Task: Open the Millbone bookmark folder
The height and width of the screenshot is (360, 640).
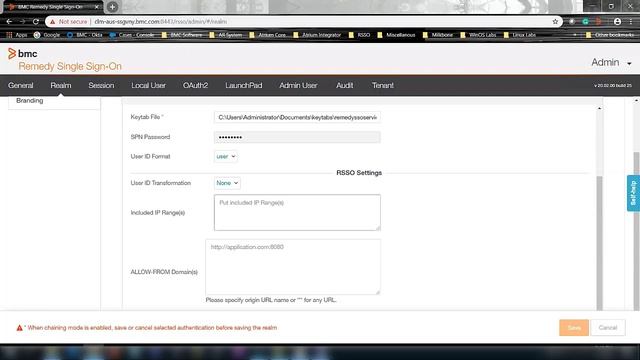Action: point(438,35)
